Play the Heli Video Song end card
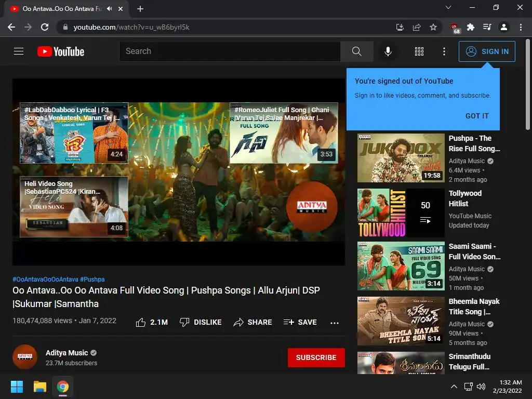The width and height of the screenshot is (532, 399). point(74,207)
